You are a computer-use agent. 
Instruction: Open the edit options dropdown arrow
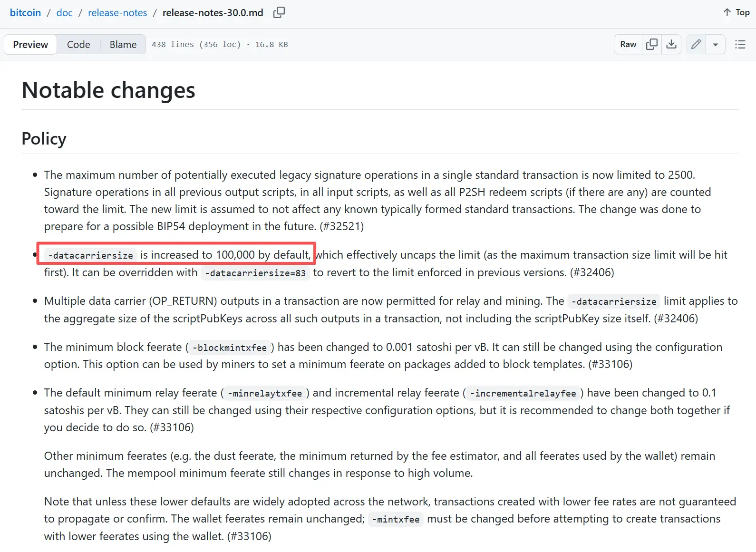716,44
